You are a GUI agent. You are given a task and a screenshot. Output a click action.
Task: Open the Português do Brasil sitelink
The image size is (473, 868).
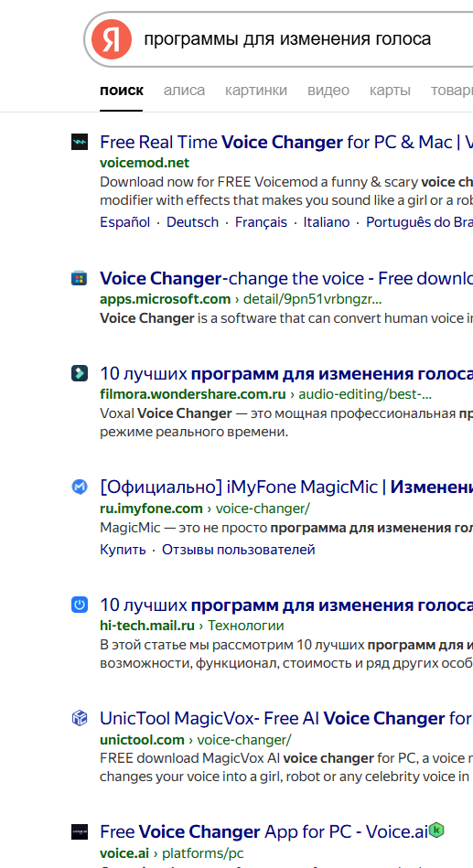pos(419,222)
